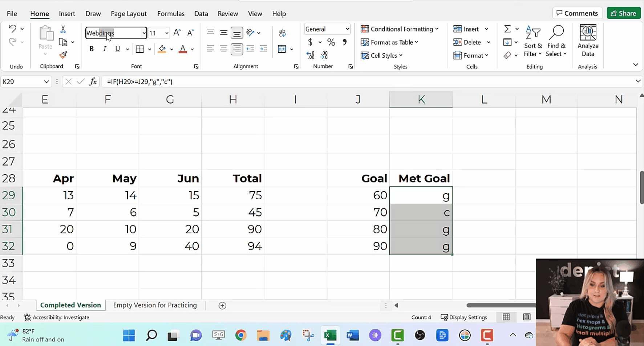Click the Redo arrow icon
Viewport: 644px width, 346px height.
point(12,42)
